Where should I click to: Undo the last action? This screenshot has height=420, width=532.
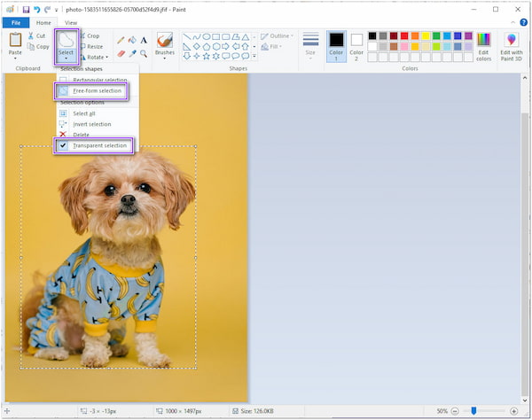(x=36, y=10)
